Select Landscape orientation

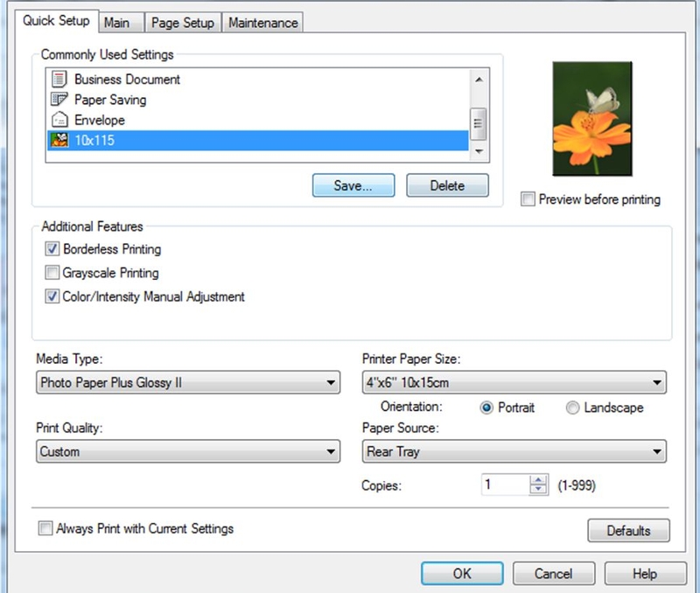pyautogui.click(x=572, y=408)
